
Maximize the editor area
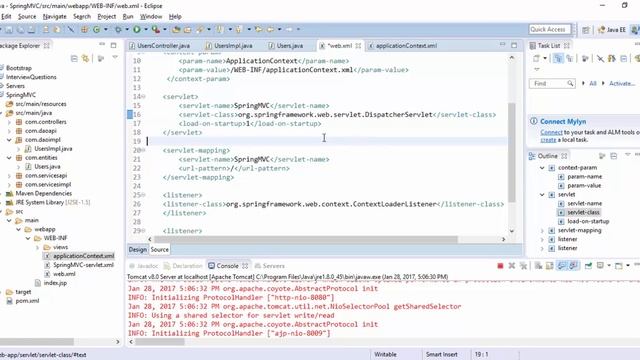click(514, 45)
